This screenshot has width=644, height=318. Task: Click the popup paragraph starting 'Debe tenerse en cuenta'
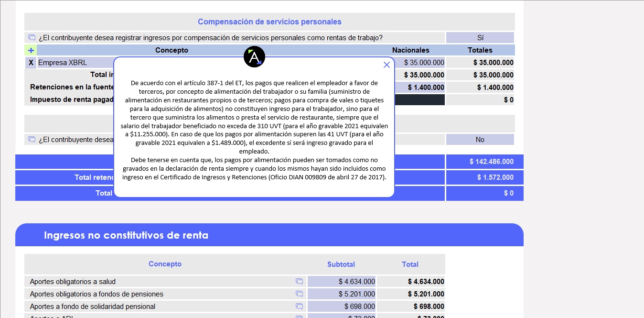(254, 168)
